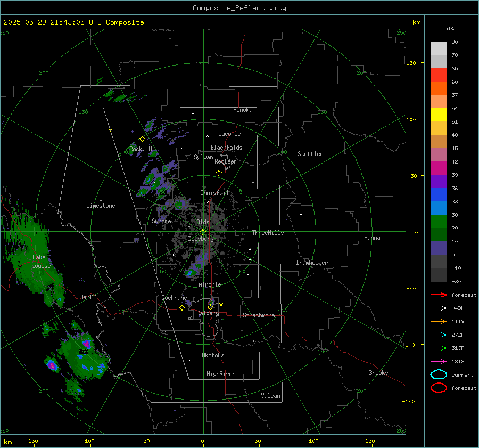Select the red 'forecast' ellipse legend icon

[x=439, y=388]
